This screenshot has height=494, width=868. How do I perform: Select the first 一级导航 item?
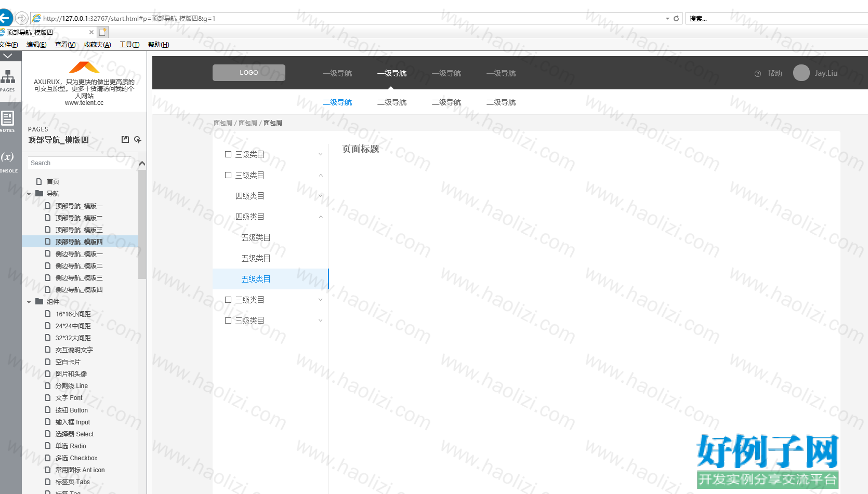pos(337,73)
